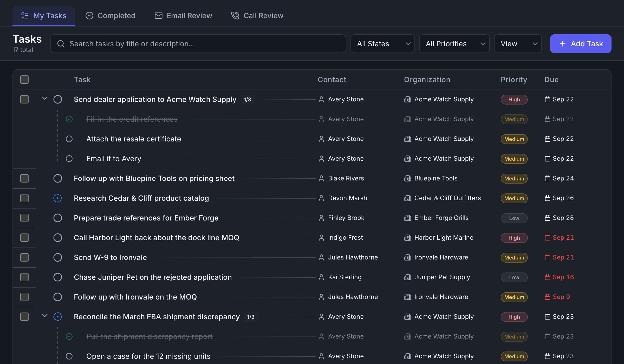Open Prepare trade references for Ember Forge task
This screenshot has height=364, width=624.
[146, 218]
